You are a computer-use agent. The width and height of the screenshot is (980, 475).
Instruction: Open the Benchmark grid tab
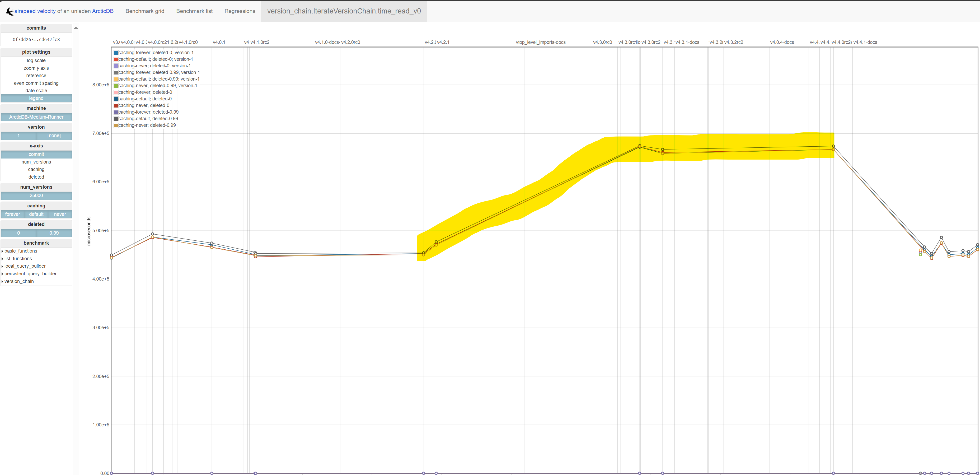coord(145,11)
